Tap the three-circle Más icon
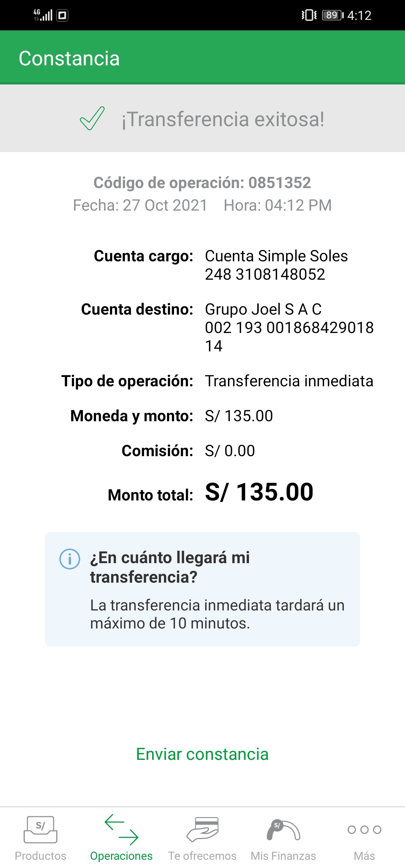Screen dimensions: 405x868 click(364, 829)
